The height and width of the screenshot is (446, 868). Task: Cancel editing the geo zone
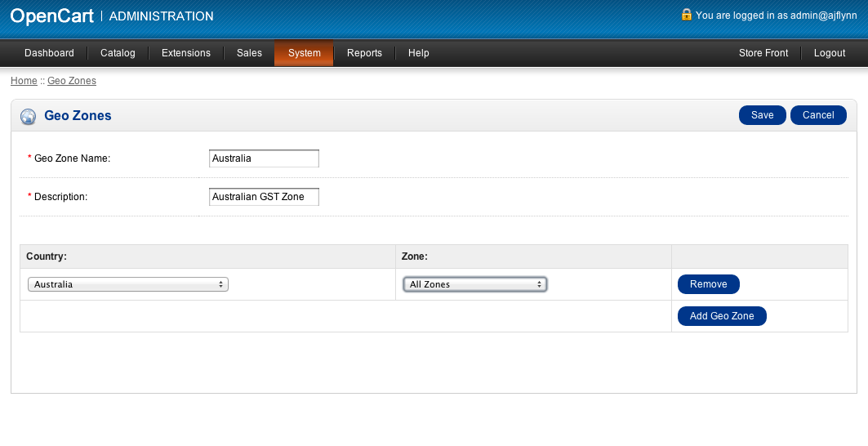(818, 115)
